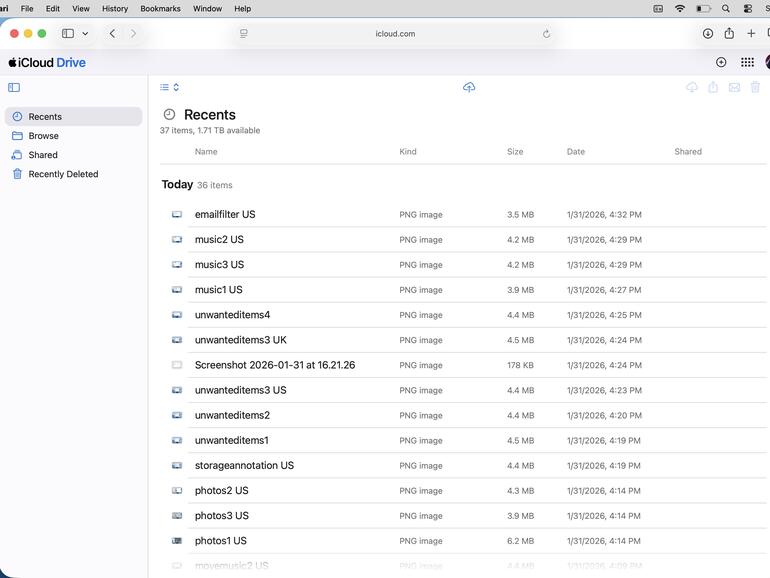Click the circled plus create icon

point(721,62)
